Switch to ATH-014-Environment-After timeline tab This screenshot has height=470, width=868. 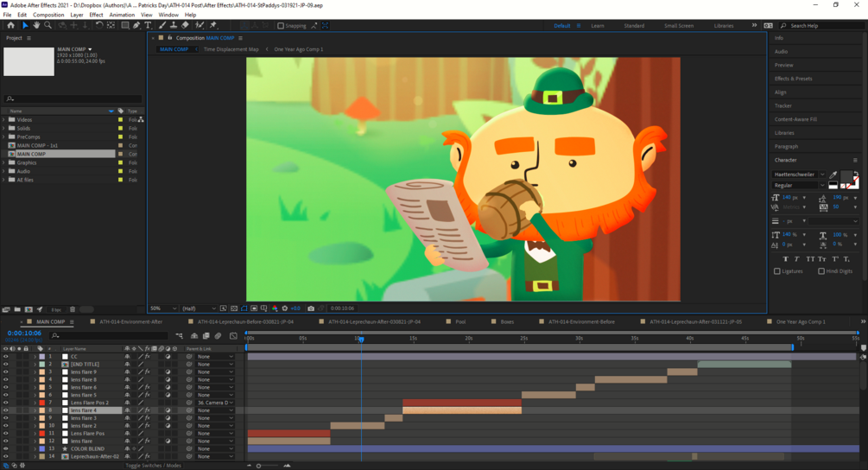pyautogui.click(x=131, y=321)
